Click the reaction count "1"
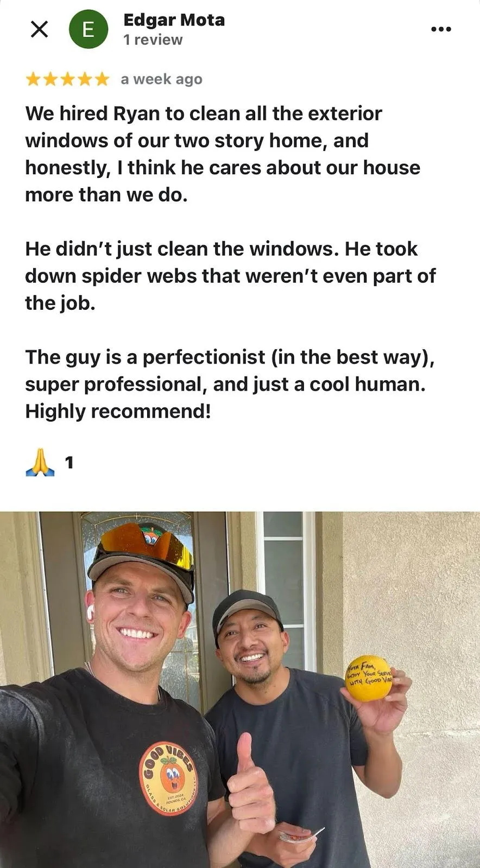This screenshot has width=480, height=868. coord(69,463)
